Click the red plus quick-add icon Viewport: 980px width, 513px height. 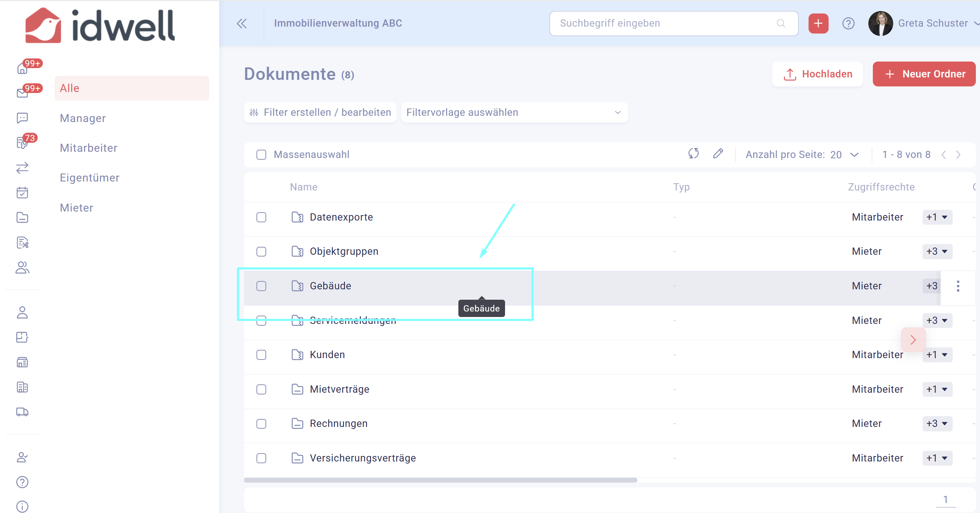coord(818,24)
